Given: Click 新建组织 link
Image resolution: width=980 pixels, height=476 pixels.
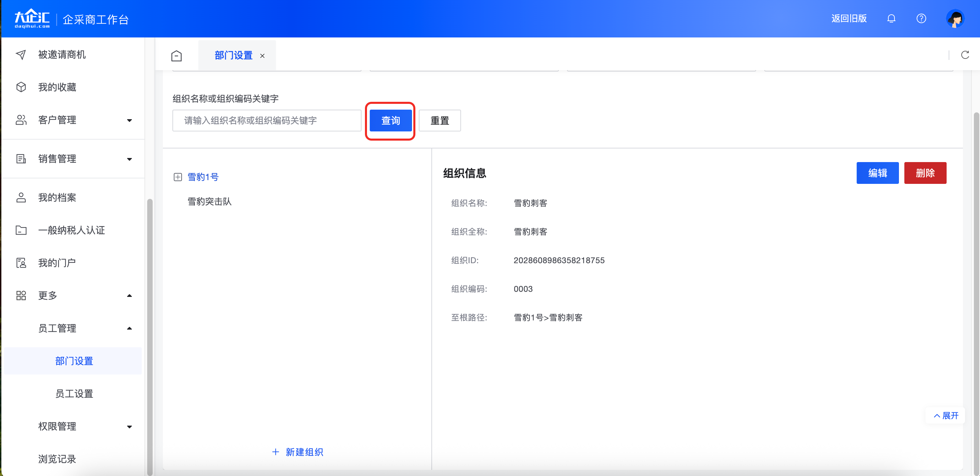Looking at the screenshot, I should tap(304, 452).
